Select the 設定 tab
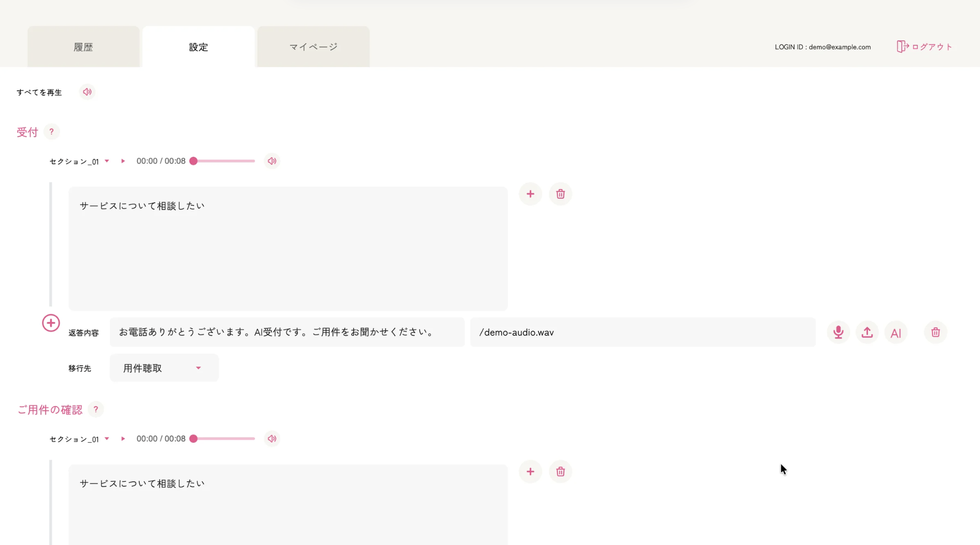Screen dimensions: 980x545 coord(199,47)
